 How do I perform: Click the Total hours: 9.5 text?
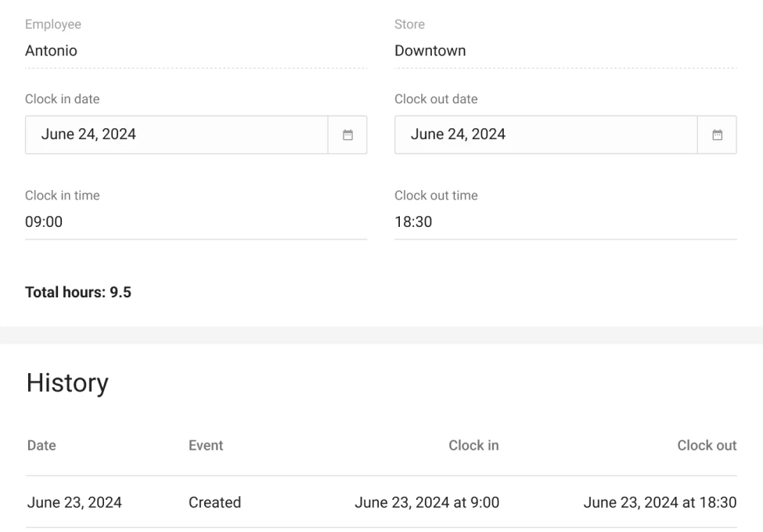78,293
